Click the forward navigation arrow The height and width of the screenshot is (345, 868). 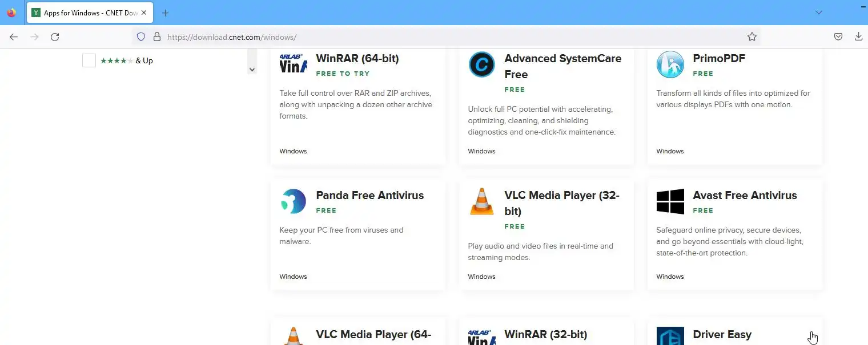pos(34,36)
